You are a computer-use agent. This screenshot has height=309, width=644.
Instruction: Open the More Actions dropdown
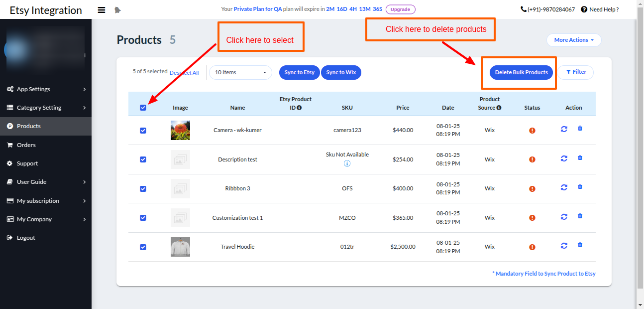point(574,40)
